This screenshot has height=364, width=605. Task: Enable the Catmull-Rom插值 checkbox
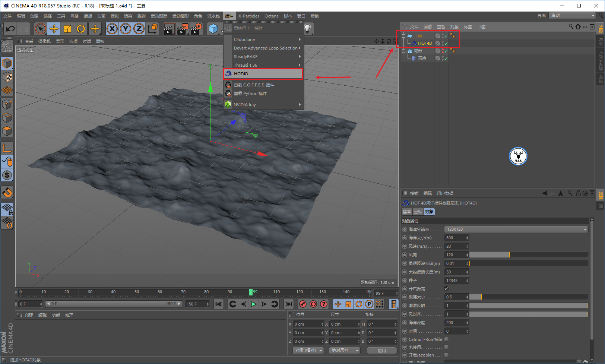pos(446,339)
